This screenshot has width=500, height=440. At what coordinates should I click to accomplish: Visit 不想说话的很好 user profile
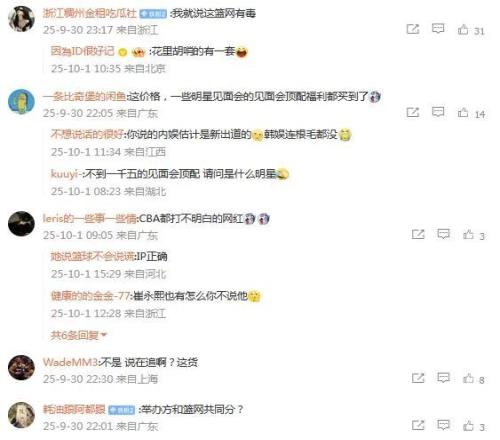click(x=87, y=134)
